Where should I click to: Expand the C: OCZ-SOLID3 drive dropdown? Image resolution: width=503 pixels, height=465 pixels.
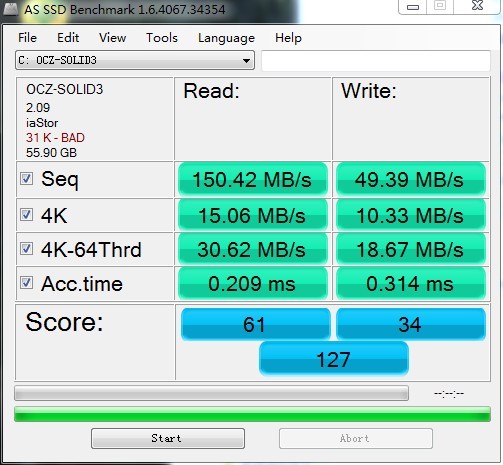135,60
